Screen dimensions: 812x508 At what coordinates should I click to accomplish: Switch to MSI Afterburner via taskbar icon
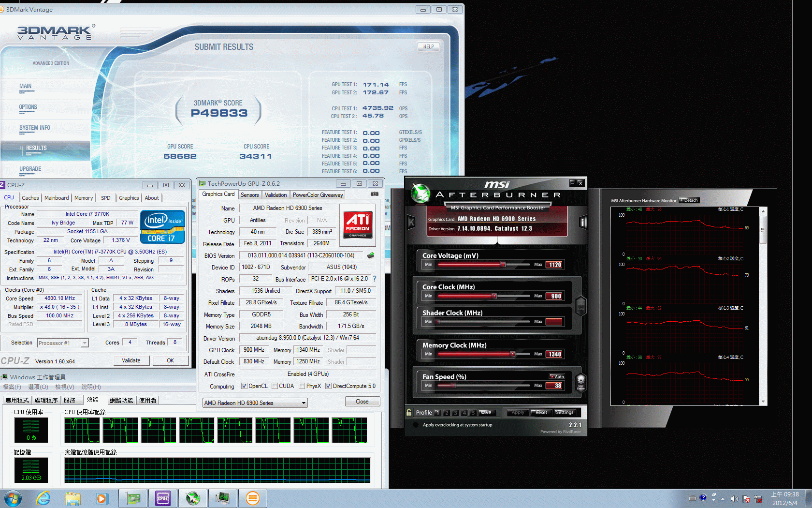(x=193, y=498)
